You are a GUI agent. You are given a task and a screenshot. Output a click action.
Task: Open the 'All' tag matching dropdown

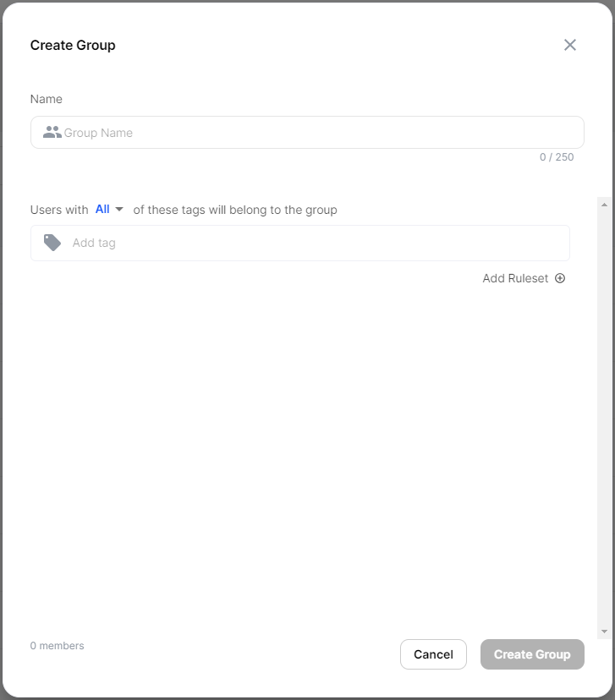click(103, 209)
